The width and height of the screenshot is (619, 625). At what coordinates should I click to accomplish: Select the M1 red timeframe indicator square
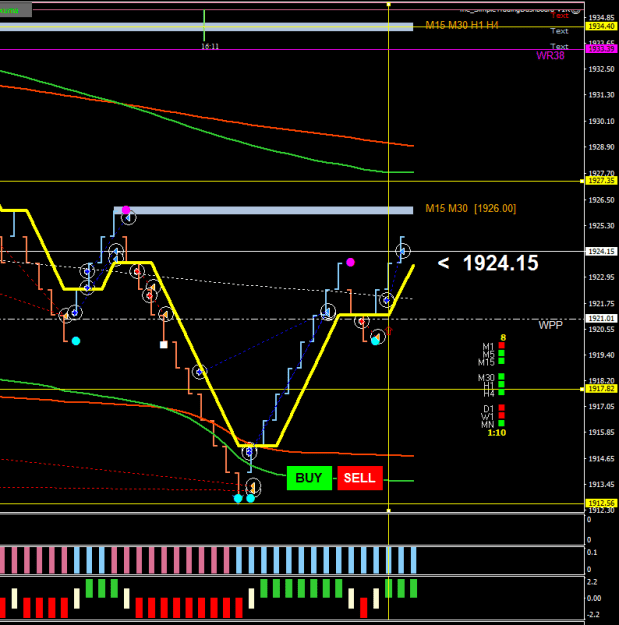[501, 345]
